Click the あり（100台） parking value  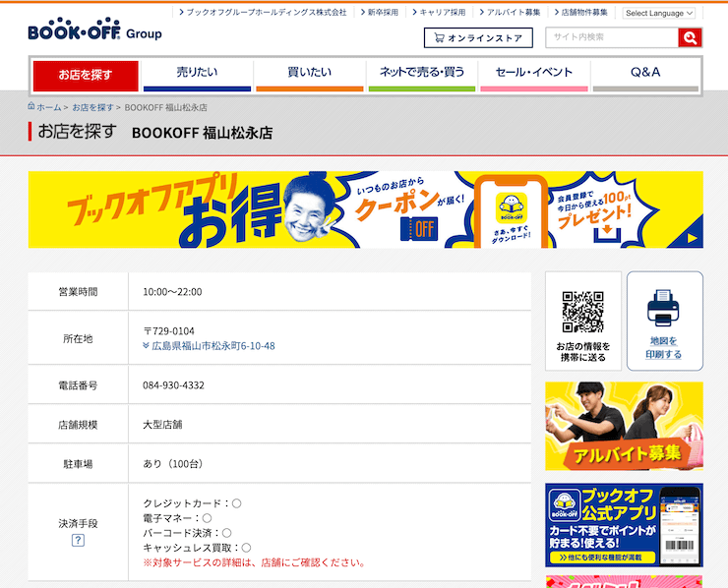pyautogui.click(x=173, y=464)
